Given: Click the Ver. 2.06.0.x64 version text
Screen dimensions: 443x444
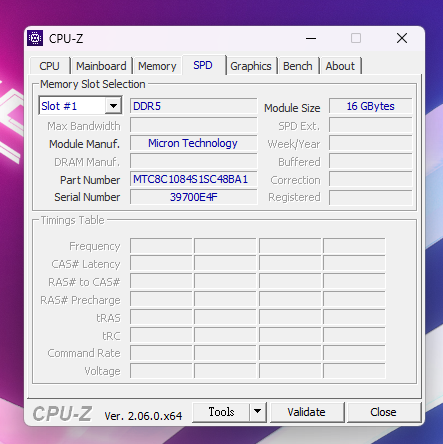Looking at the screenshot, I should [x=143, y=416].
